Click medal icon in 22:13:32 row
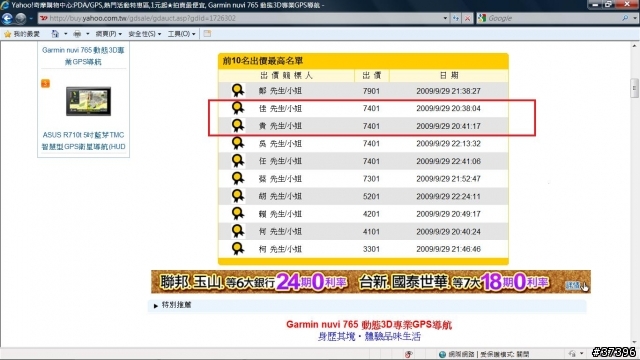The image size is (640, 360). [x=238, y=143]
